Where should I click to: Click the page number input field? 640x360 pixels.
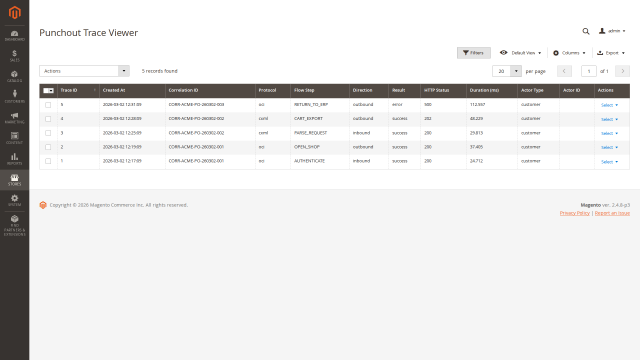pyautogui.click(x=589, y=71)
